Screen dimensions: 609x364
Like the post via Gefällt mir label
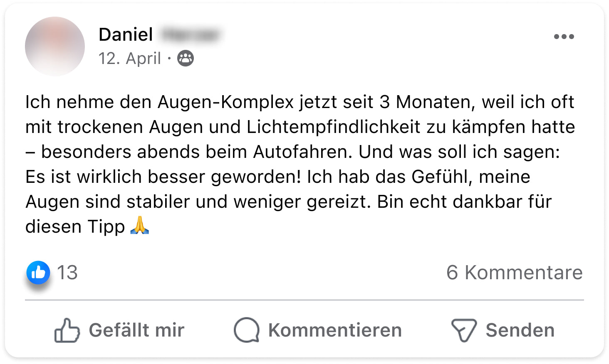136,330
